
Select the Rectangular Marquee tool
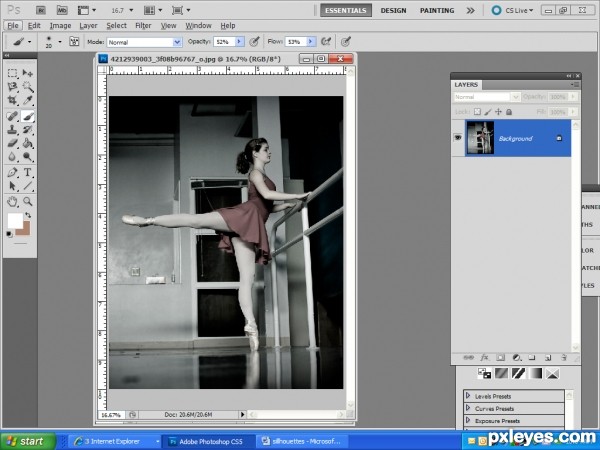pos(12,73)
